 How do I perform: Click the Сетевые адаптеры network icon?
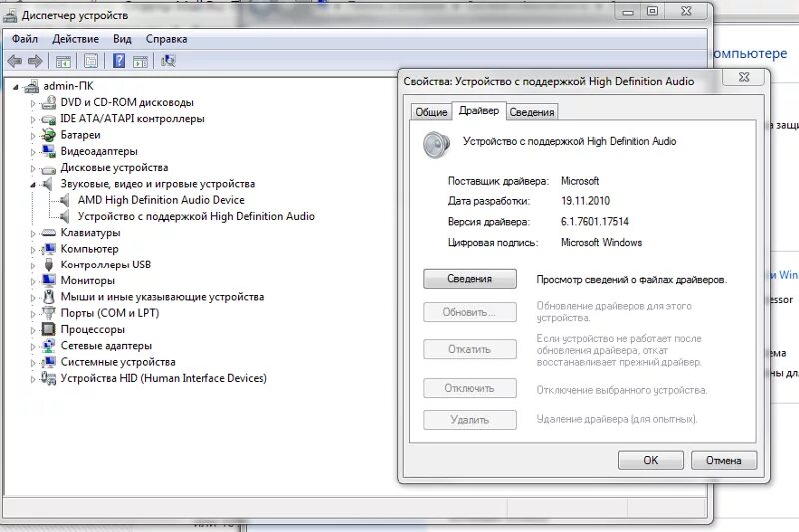(x=48, y=346)
